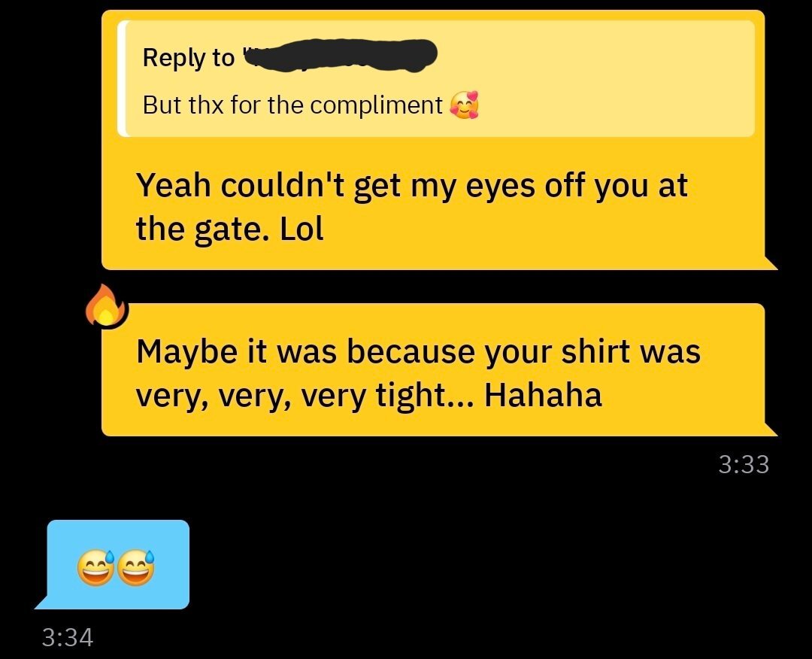Image resolution: width=812 pixels, height=659 pixels.
Task: Tap the blacked-out redacted name
Action: 341,55
